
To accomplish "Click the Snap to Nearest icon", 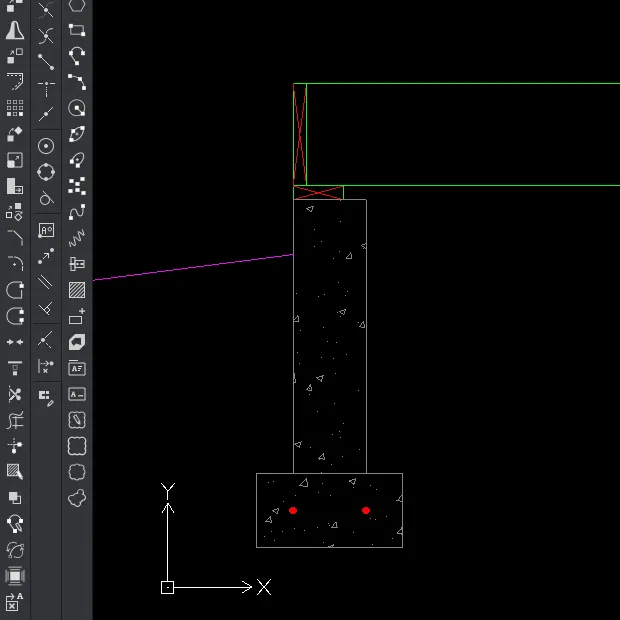I will tap(46, 340).
